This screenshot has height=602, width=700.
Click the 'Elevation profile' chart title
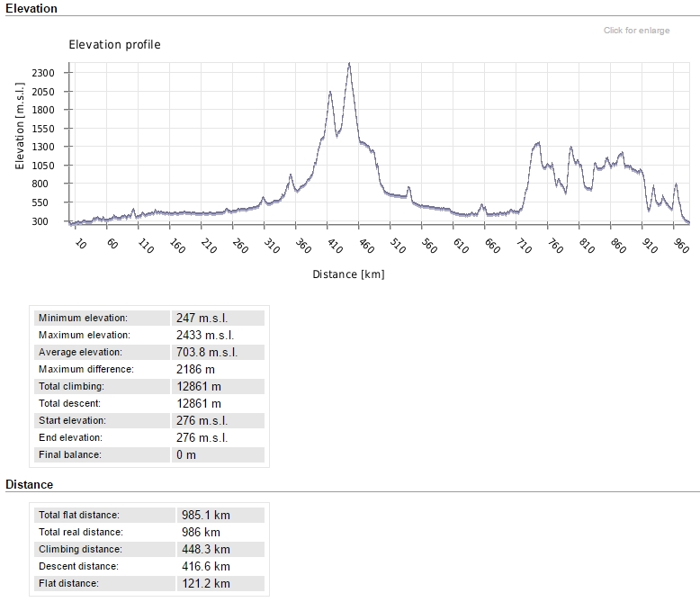pos(114,45)
